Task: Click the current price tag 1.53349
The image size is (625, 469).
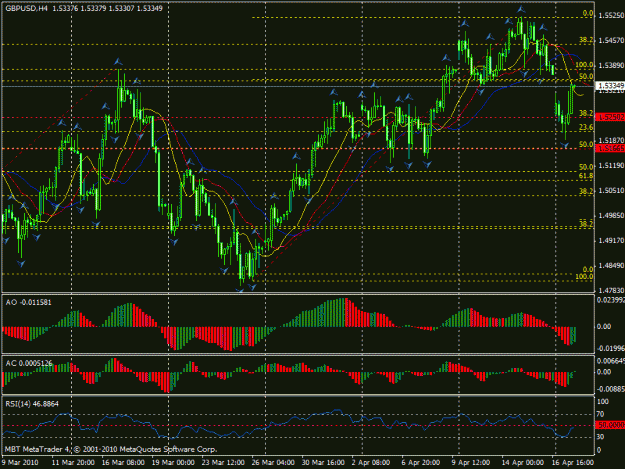Action: click(x=610, y=86)
